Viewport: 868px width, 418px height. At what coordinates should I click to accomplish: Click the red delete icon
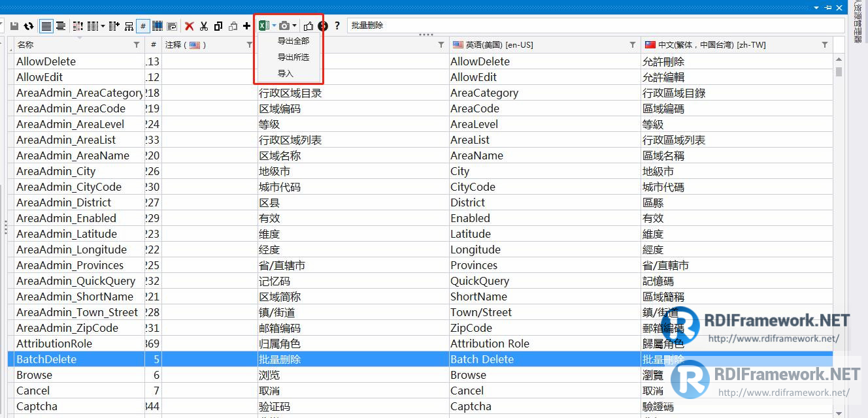[190, 25]
